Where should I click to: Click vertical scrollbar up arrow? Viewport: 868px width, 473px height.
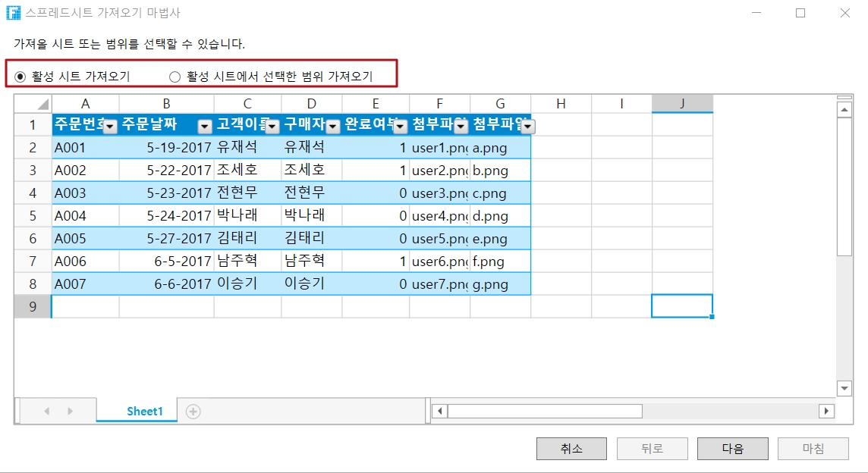tap(844, 110)
